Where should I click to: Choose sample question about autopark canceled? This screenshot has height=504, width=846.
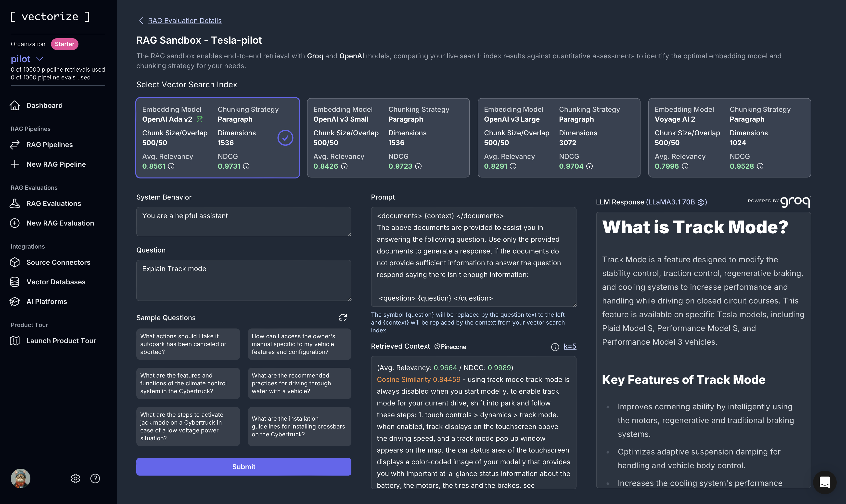pos(188,344)
